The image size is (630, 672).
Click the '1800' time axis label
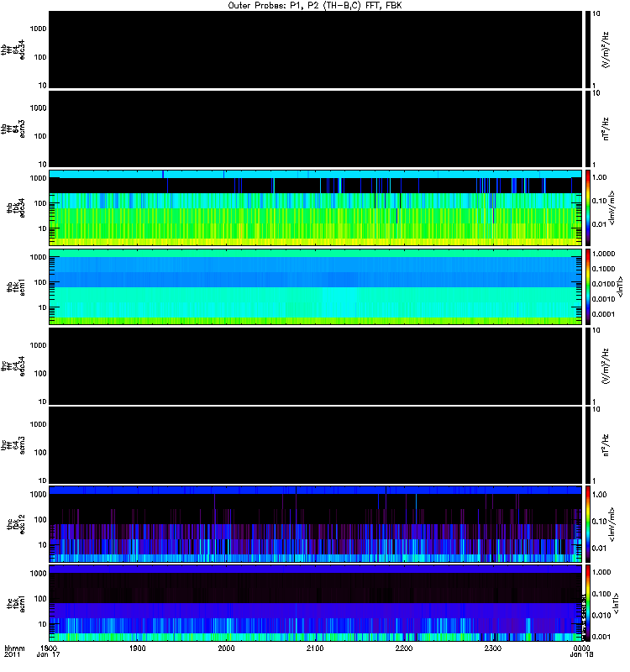49,648
